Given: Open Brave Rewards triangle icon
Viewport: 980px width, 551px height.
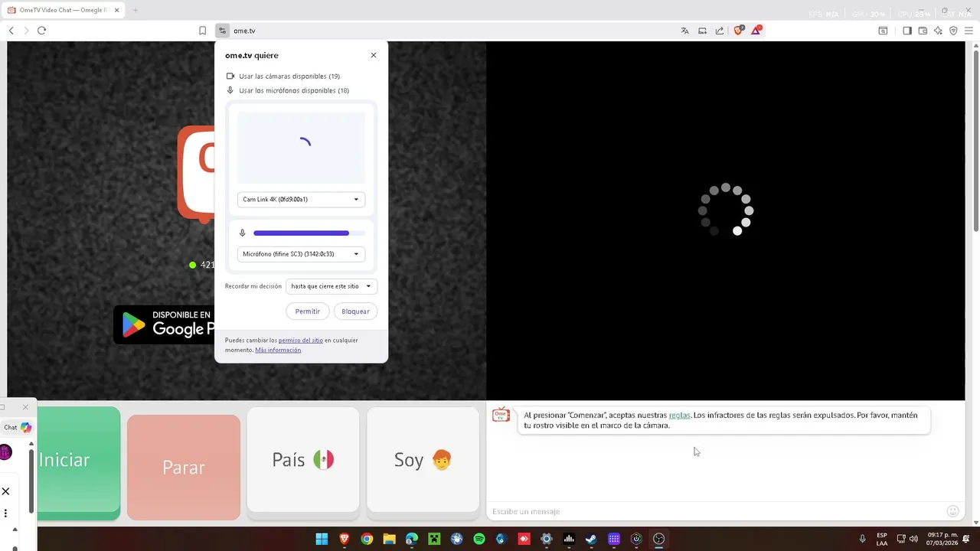Looking at the screenshot, I should coord(756,31).
